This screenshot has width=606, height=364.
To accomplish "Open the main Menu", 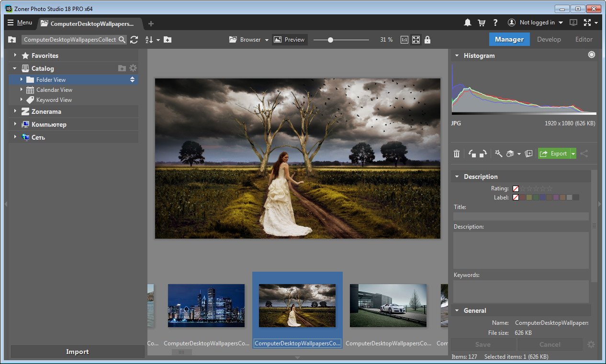I will 20,22.
